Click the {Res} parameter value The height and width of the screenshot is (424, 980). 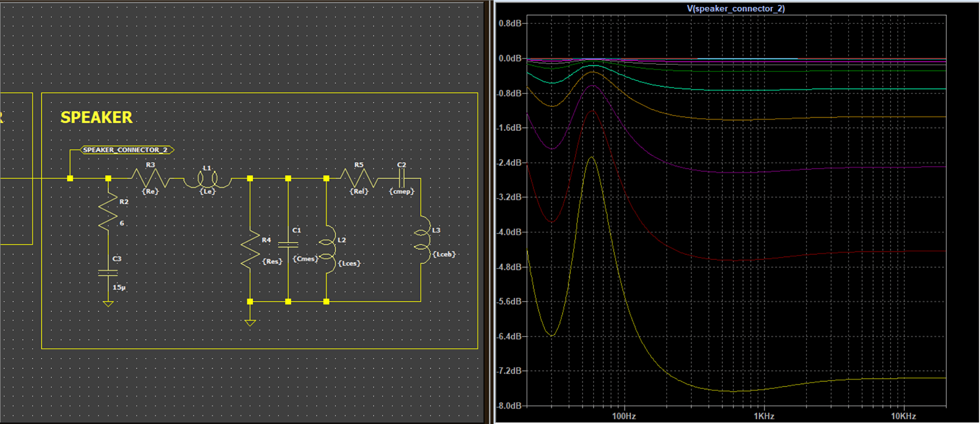pyautogui.click(x=272, y=261)
